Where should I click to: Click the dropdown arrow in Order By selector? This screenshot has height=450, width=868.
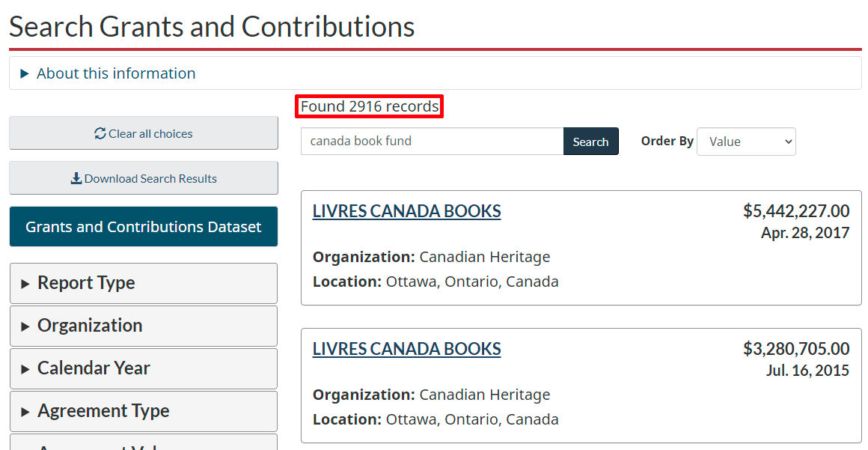(x=786, y=142)
